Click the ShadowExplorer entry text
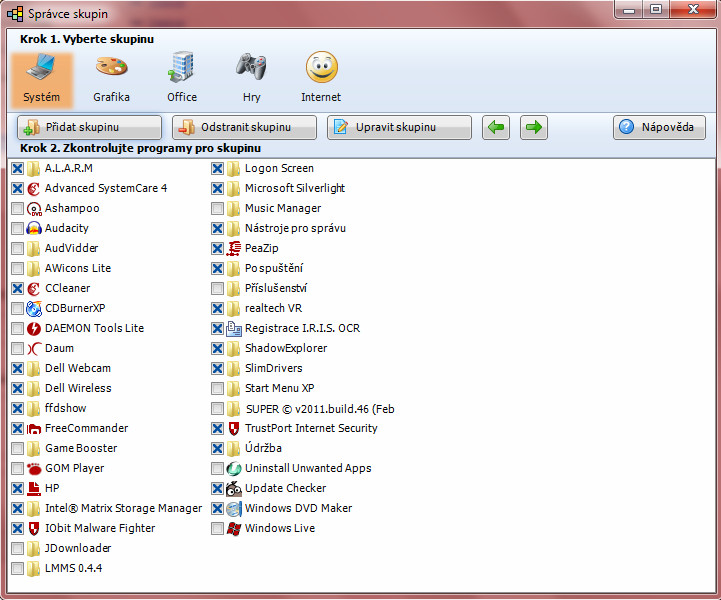The width and height of the screenshot is (721, 600). point(286,348)
